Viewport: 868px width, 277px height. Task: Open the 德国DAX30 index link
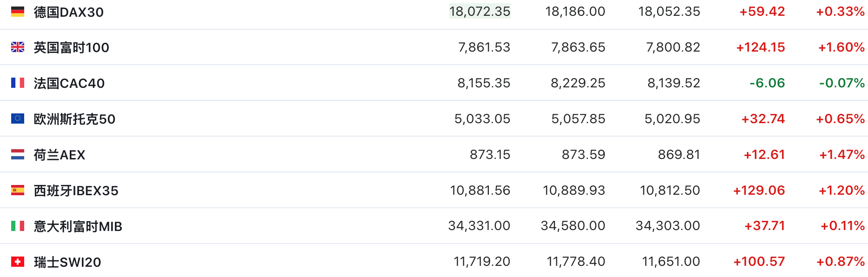[69, 12]
